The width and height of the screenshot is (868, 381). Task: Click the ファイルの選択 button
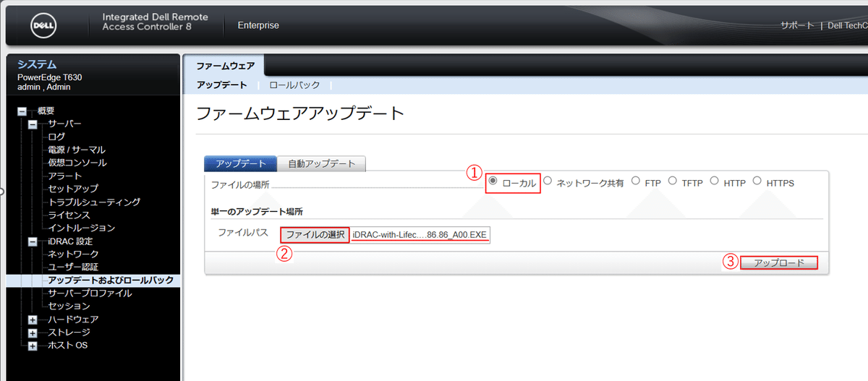(x=315, y=235)
